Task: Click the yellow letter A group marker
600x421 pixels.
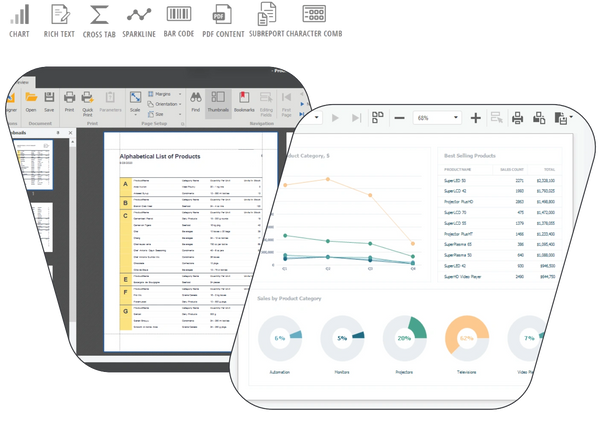Action: [x=125, y=184]
